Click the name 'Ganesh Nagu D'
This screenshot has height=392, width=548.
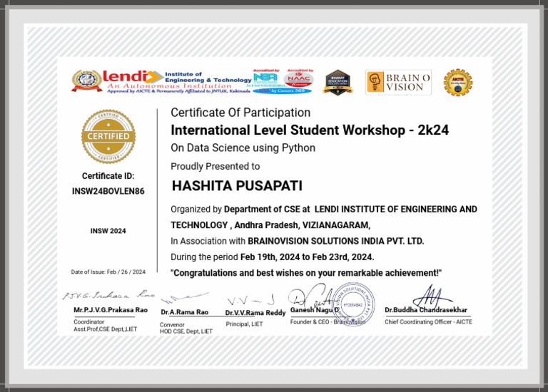(315, 310)
